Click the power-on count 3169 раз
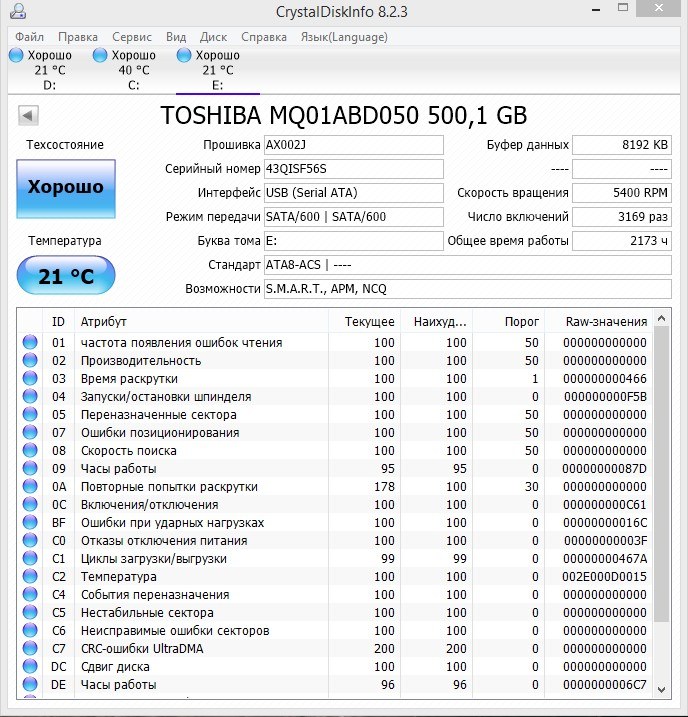 point(622,217)
